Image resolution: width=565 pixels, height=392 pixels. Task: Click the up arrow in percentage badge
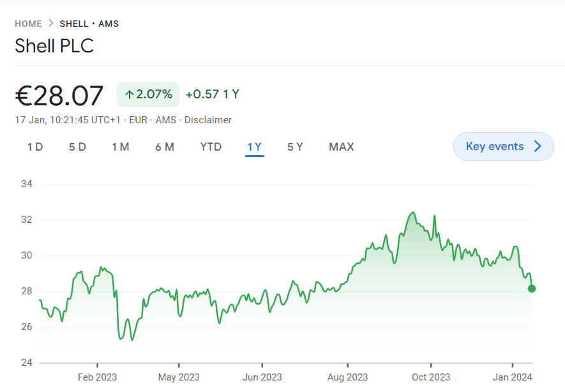coord(129,94)
